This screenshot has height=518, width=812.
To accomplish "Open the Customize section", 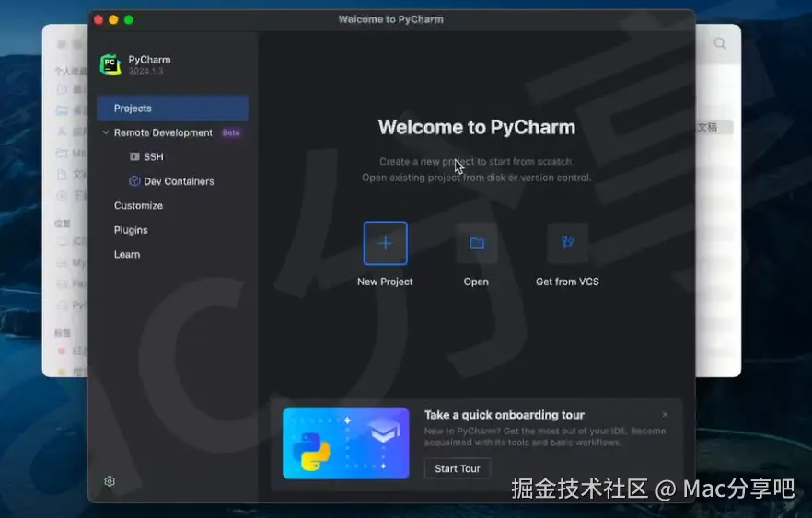I will pyautogui.click(x=138, y=205).
